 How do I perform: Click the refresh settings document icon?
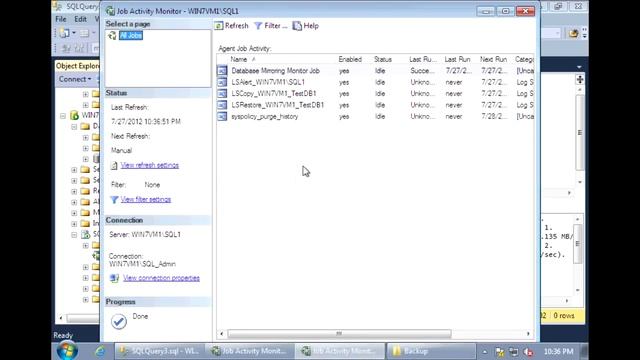114,165
